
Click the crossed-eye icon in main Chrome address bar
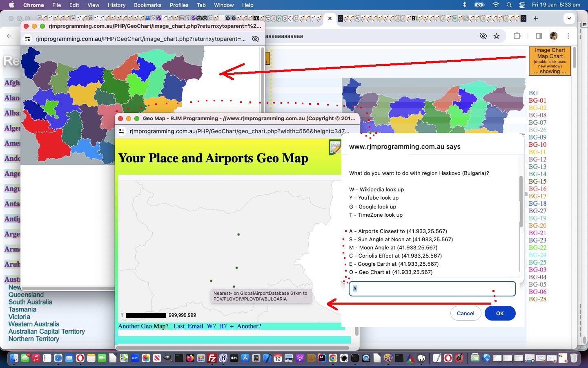(x=483, y=36)
